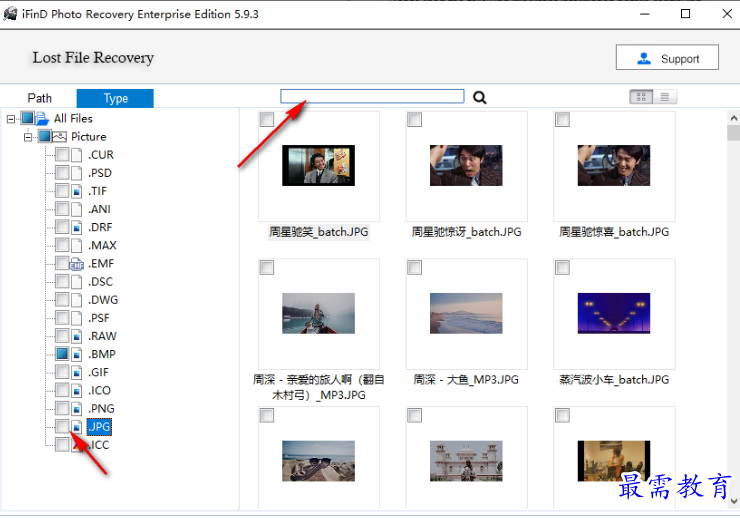
Task: Select the .PSF tree item
Action: (99, 318)
